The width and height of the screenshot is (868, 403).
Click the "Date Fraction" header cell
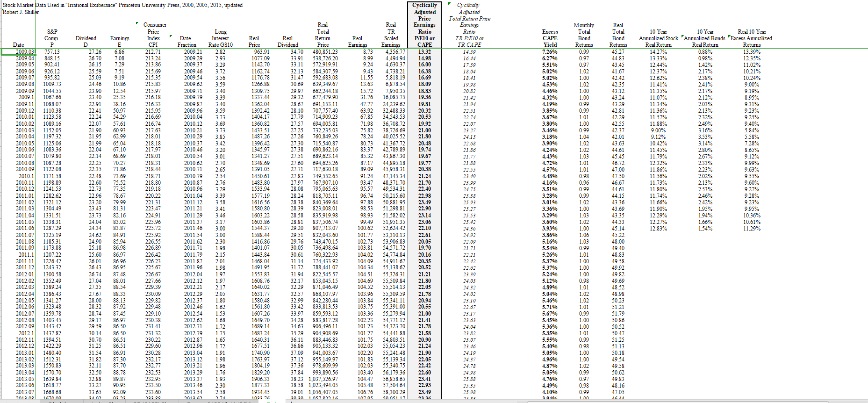[186, 42]
